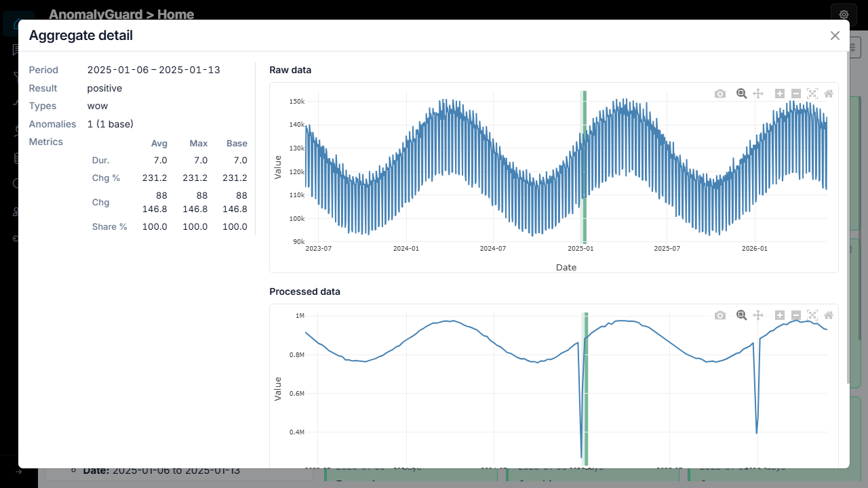Screen dimensions: 868x488
Task: Select the zoom tool in Raw data chart
Action: [742, 94]
